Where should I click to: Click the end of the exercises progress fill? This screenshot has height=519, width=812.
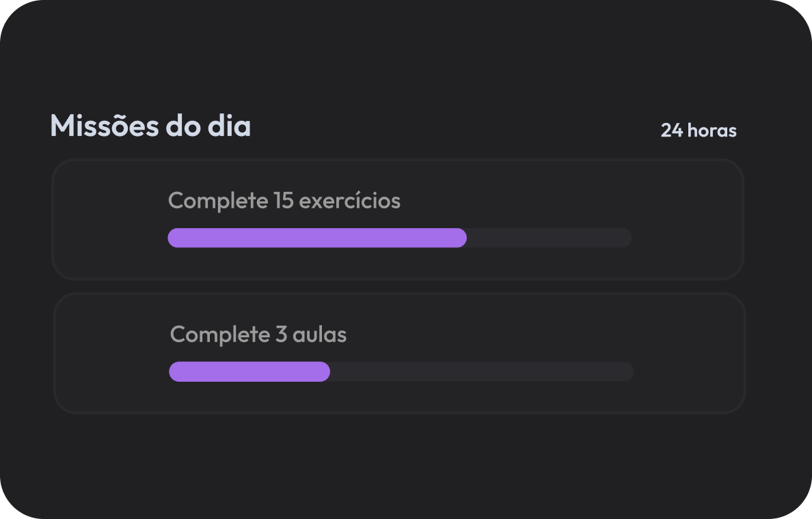click(x=461, y=237)
